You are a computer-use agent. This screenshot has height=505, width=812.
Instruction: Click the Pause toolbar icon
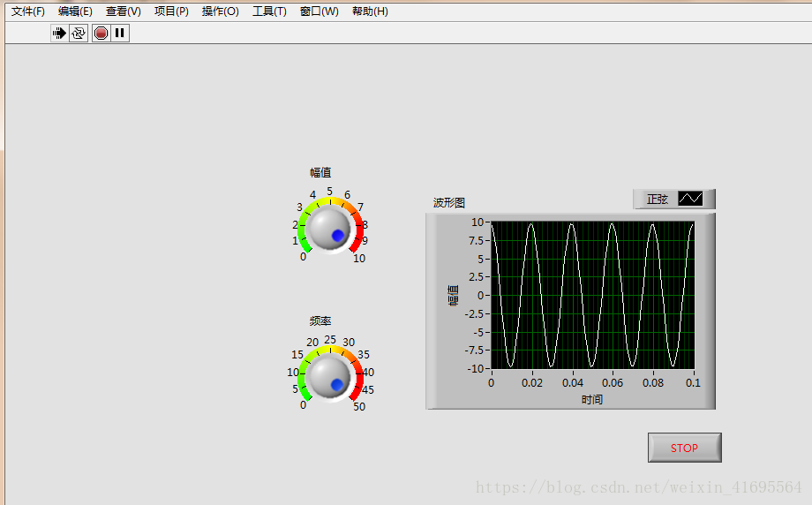pyautogui.click(x=120, y=34)
